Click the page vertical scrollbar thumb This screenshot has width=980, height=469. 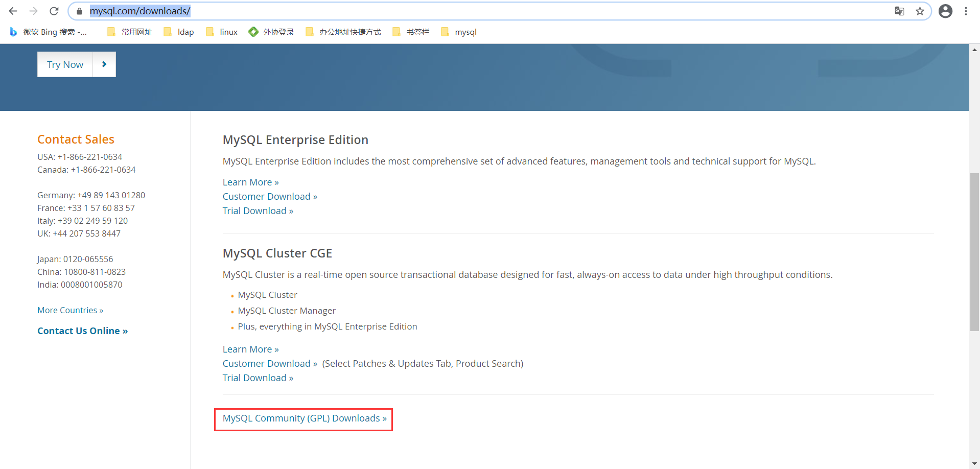[x=974, y=252]
